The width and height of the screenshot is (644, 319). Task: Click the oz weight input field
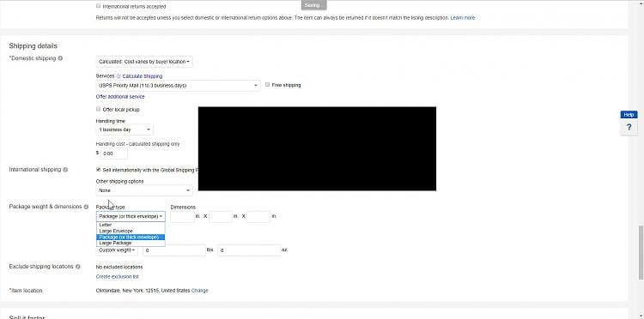click(x=249, y=250)
